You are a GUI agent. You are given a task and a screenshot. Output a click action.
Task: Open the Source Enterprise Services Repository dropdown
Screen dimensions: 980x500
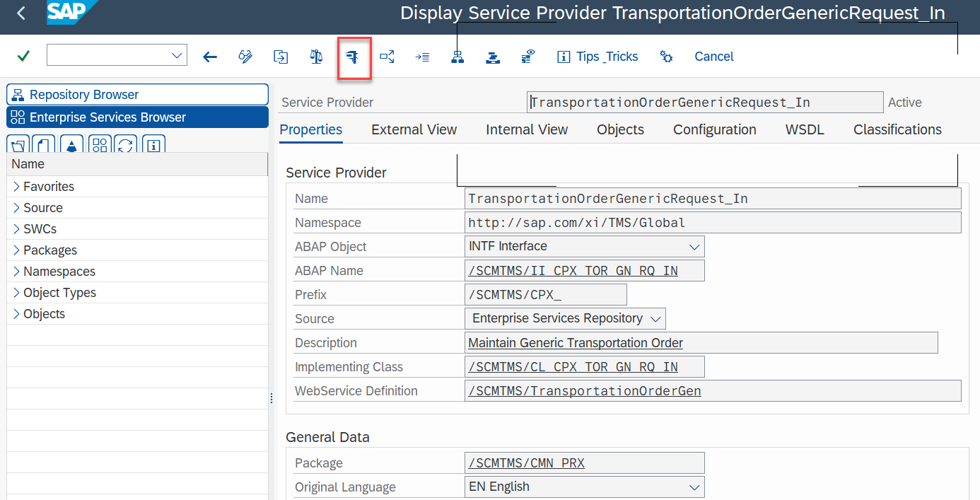click(655, 318)
